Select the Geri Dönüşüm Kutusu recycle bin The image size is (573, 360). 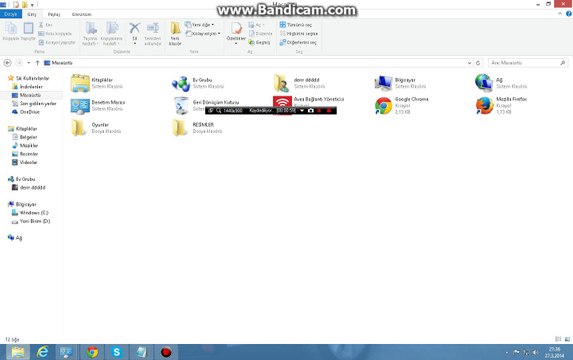(206, 105)
